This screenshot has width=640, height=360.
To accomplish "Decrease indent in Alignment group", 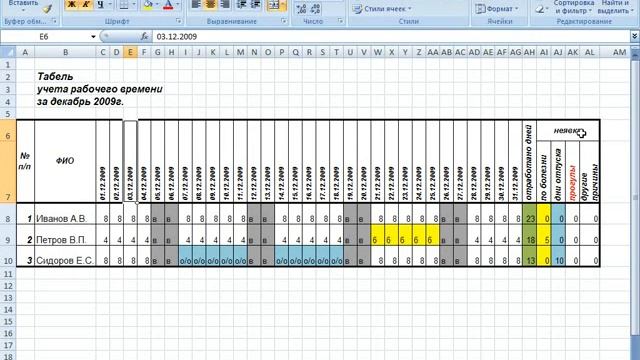I will [242, 4].
